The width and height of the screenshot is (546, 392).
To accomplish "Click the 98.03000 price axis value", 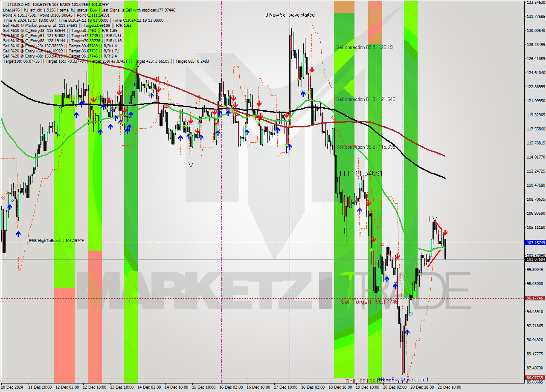I will click(x=535, y=284).
